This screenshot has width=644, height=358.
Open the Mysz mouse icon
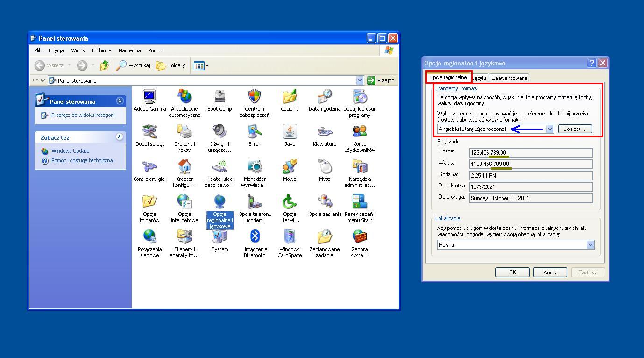(325, 167)
